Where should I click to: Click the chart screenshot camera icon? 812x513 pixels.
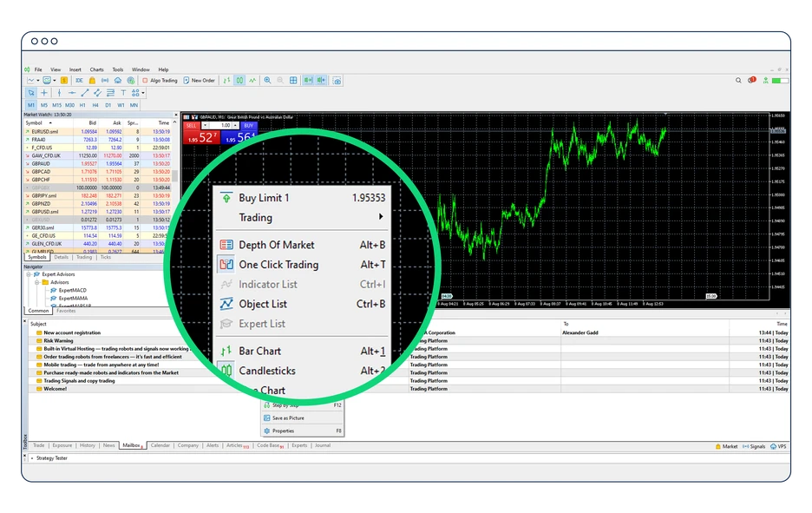click(x=337, y=81)
